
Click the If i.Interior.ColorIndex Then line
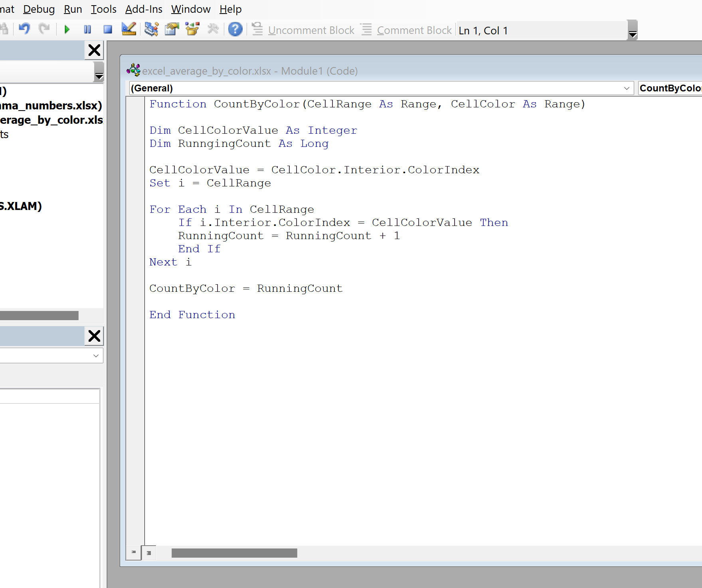click(343, 223)
